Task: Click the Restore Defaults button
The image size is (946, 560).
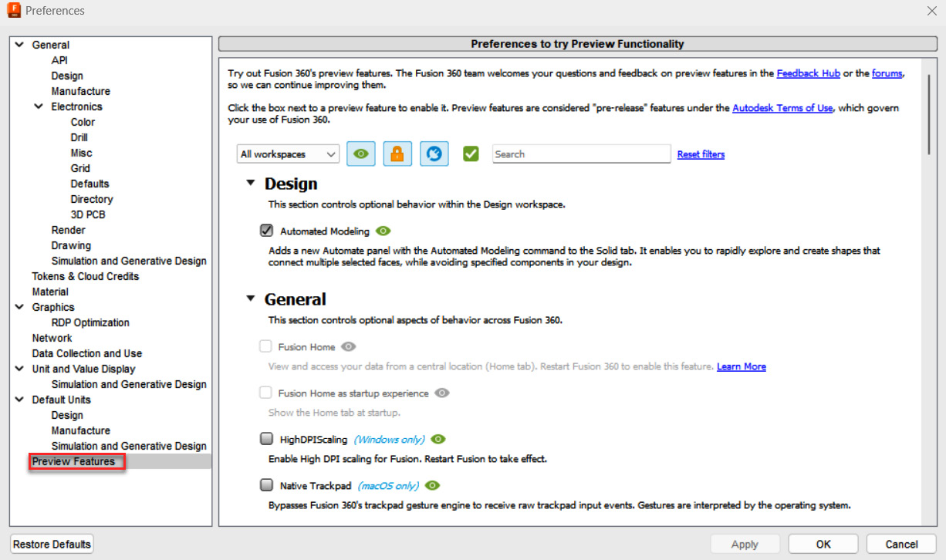Action: click(x=52, y=544)
